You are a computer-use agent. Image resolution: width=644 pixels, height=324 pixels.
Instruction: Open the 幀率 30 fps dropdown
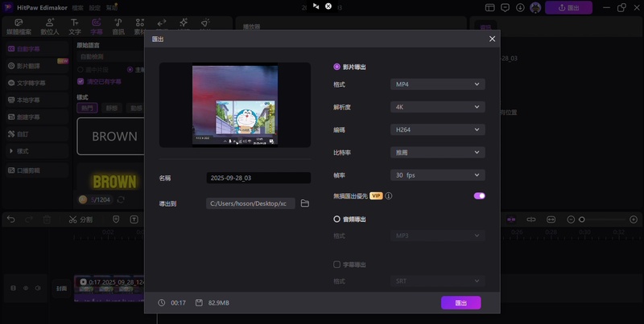437,174
